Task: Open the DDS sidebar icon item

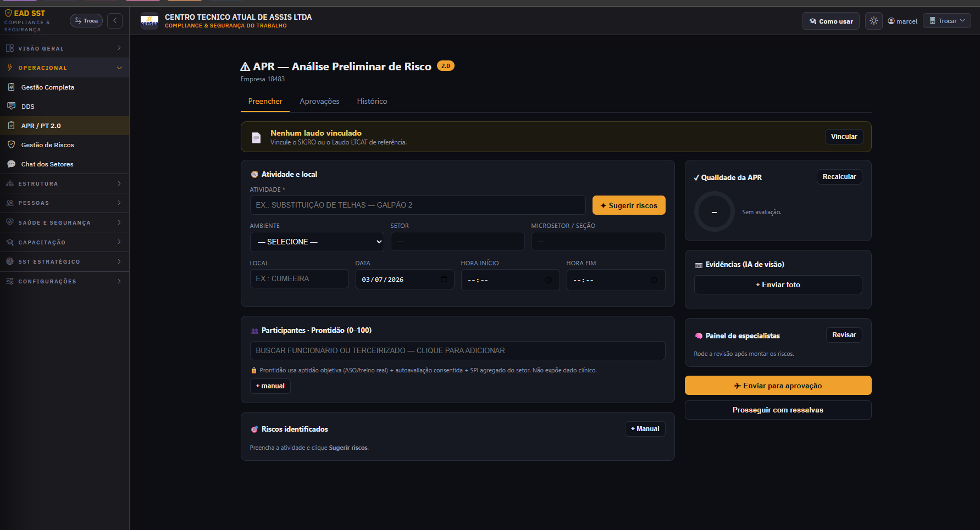Action: pos(11,106)
